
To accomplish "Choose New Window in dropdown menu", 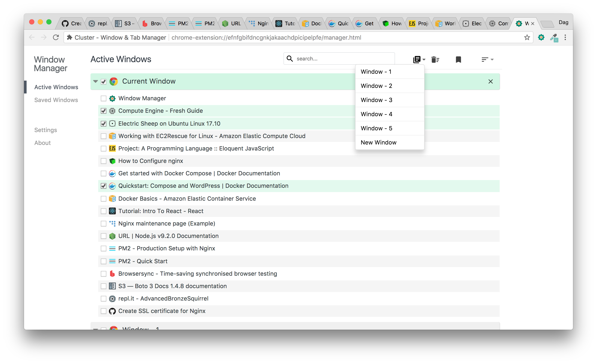I will click(x=390, y=142).
